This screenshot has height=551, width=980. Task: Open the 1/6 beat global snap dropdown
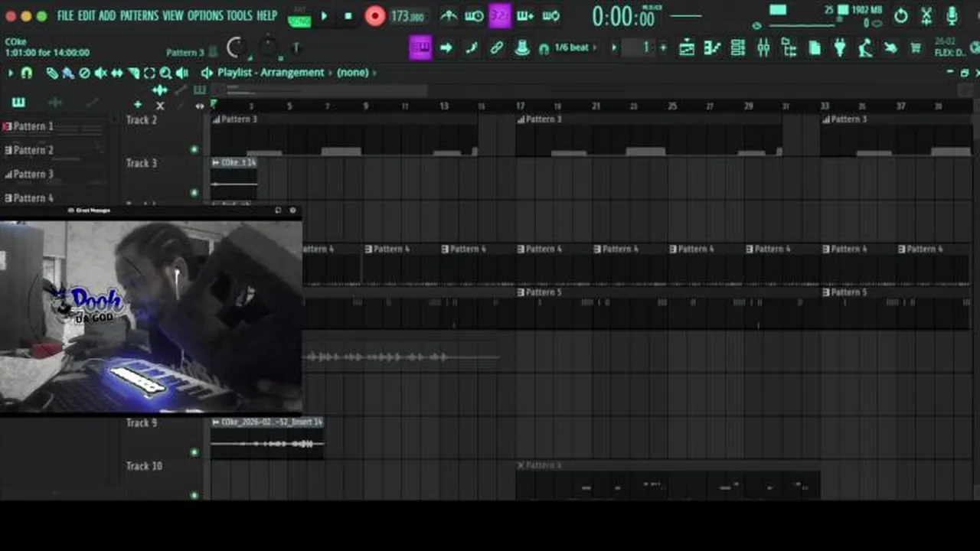[x=571, y=48]
